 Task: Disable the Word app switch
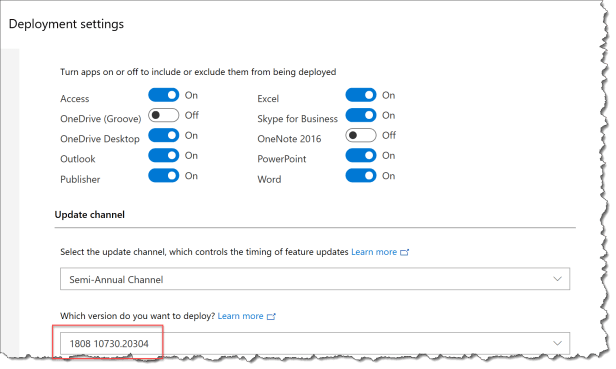[x=361, y=176]
